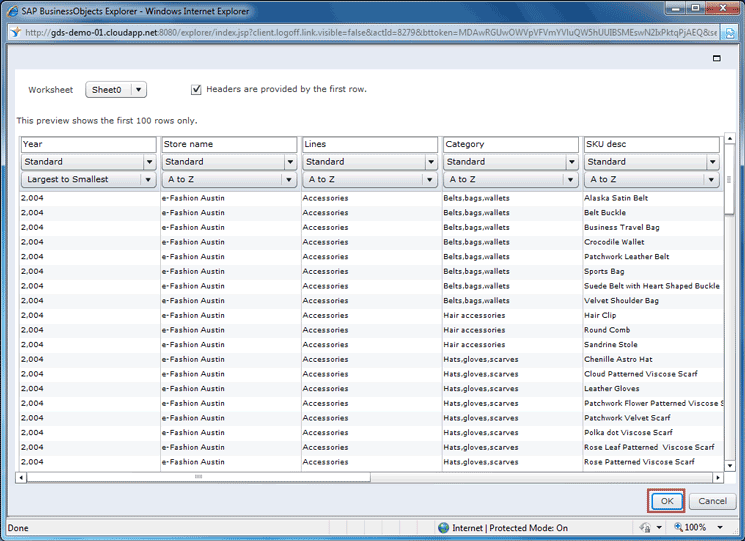Select the Cloud Patterned Viscose Scarf cell
Image resolution: width=745 pixels, height=541 pixels.
[640, 374]
